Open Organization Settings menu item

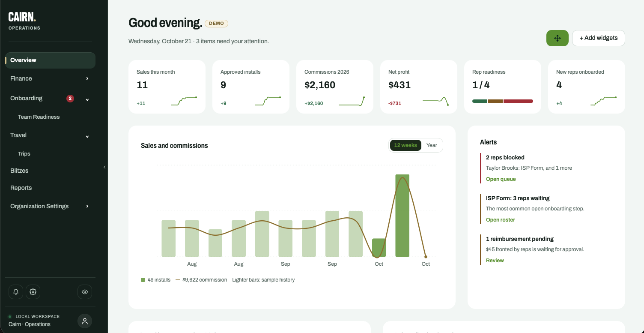tap(39, 206)
